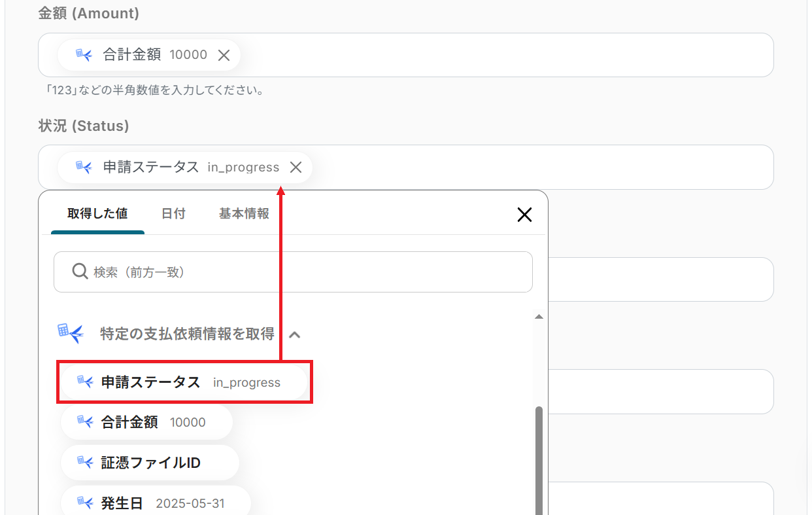Click the icon beside 証憑ファイルID item
This screenshot has height=515, width=812.
pos(85,463)
